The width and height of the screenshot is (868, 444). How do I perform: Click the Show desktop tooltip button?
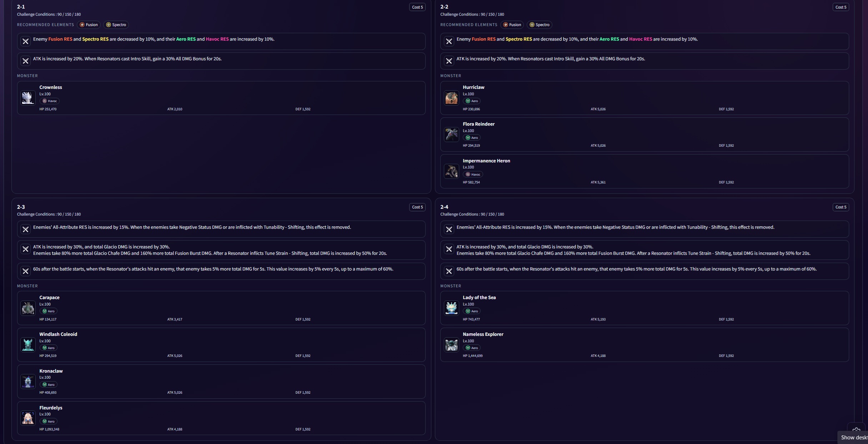pyautogui.click(x=854, y=438)
